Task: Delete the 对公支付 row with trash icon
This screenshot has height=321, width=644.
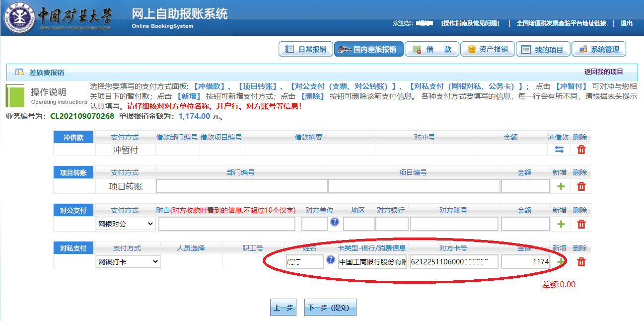Action: (x=581, y=224)
